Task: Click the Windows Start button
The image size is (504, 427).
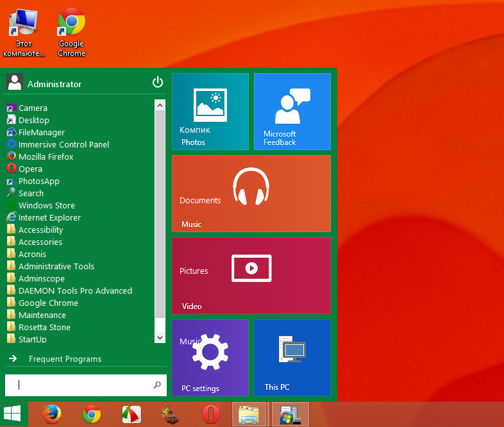Action: coord(13,414)
